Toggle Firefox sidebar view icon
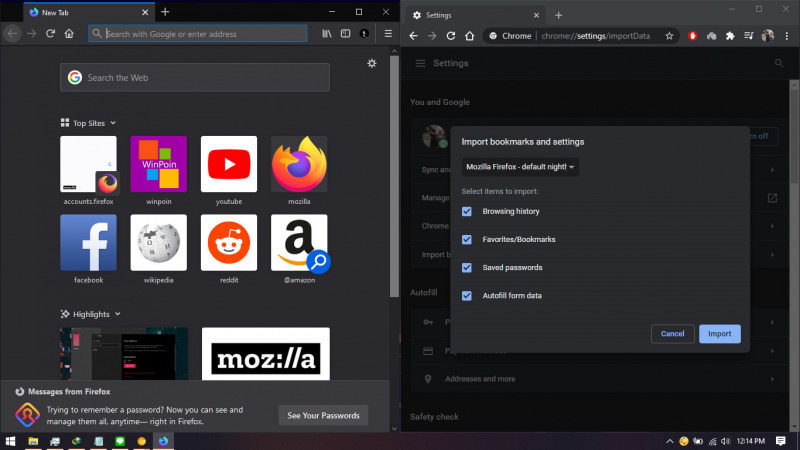 (345, 34)
